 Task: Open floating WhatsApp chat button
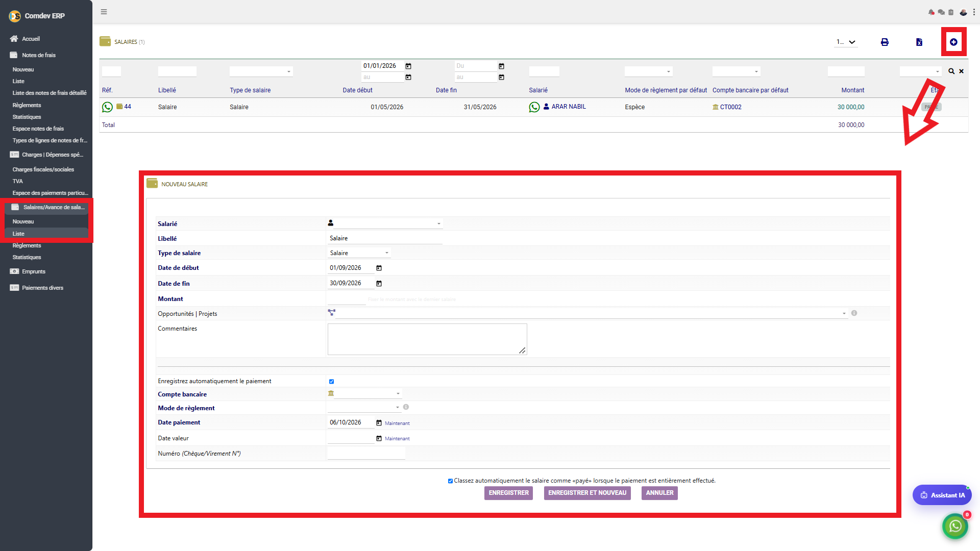point(955,526)
